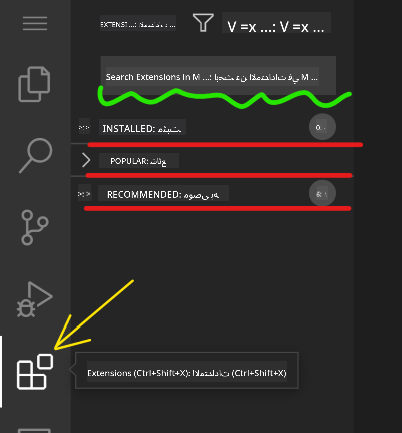Select the RECOMMENDED section header
The image size is (402, 433).
point(163,194)
